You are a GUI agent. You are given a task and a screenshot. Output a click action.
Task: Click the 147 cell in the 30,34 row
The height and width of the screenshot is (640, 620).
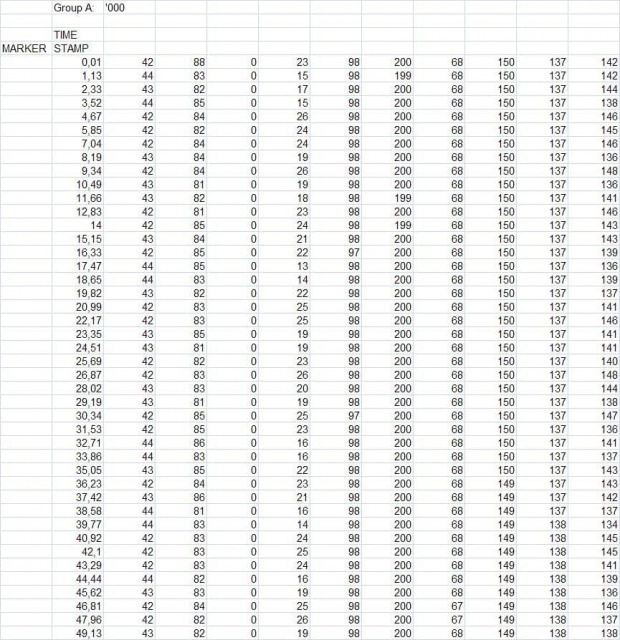[x=594, y=416]
